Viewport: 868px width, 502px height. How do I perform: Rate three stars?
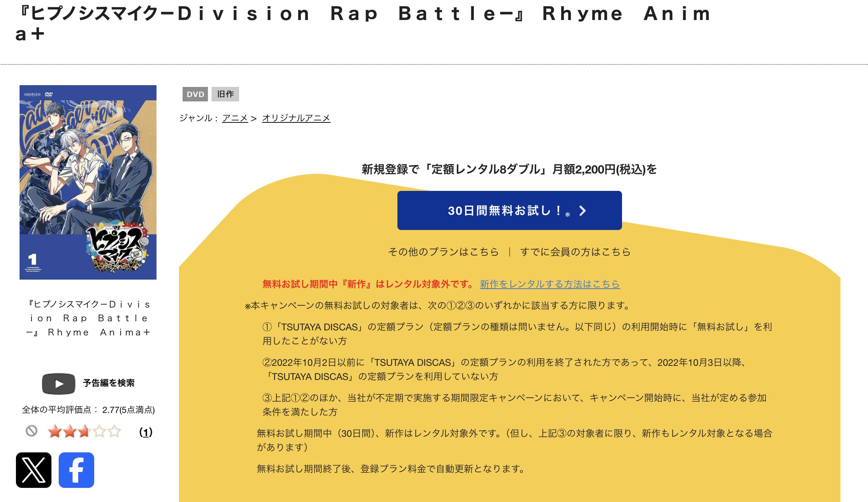coord(84,431)
